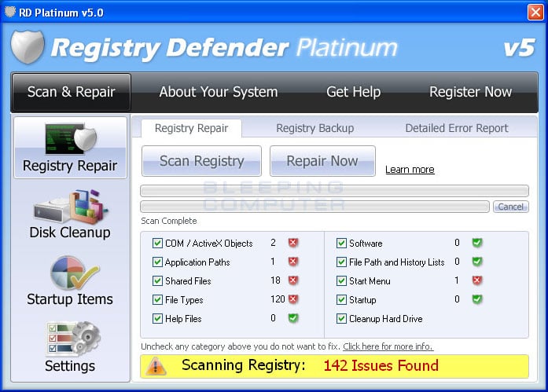Uncheck Software category

click(x=341, y=243)
